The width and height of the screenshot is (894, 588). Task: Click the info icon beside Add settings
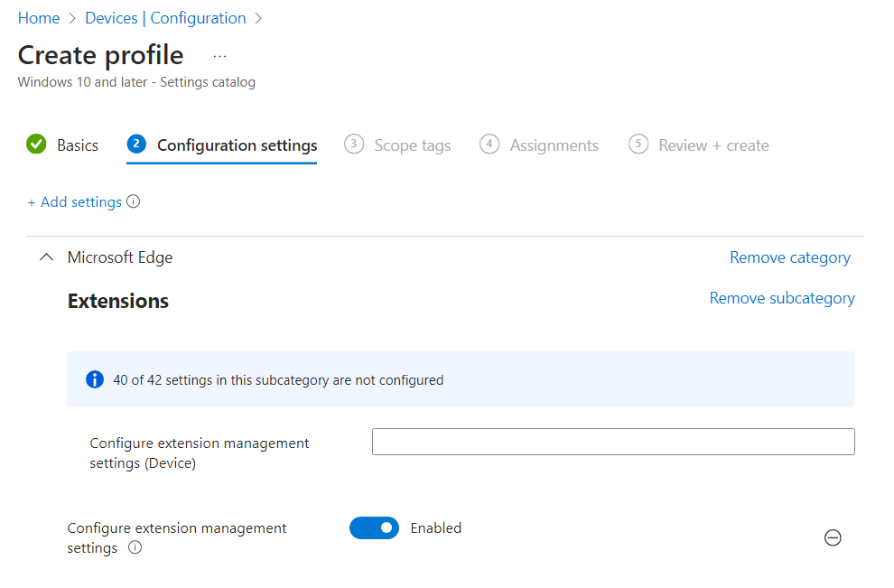133,201
